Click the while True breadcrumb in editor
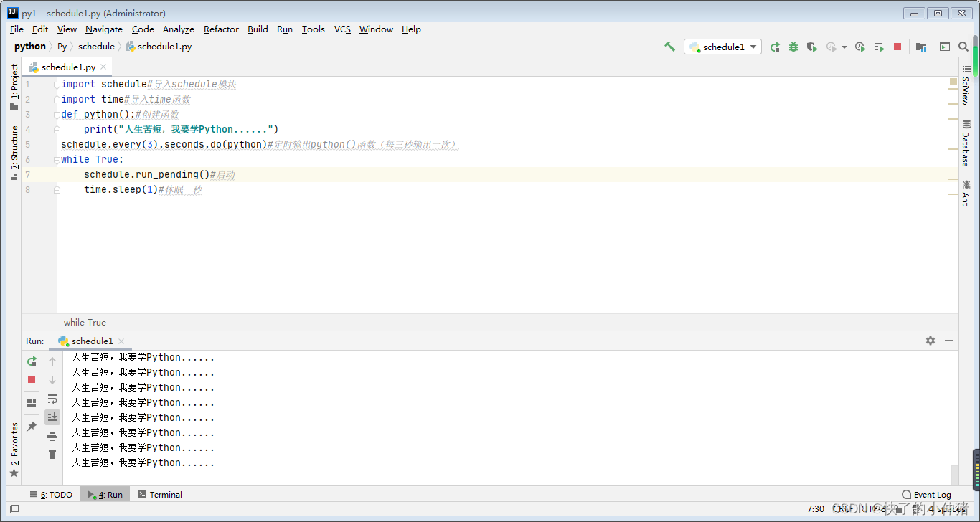The width and height of the screenshot is (980, 522). tap(85, 323)
